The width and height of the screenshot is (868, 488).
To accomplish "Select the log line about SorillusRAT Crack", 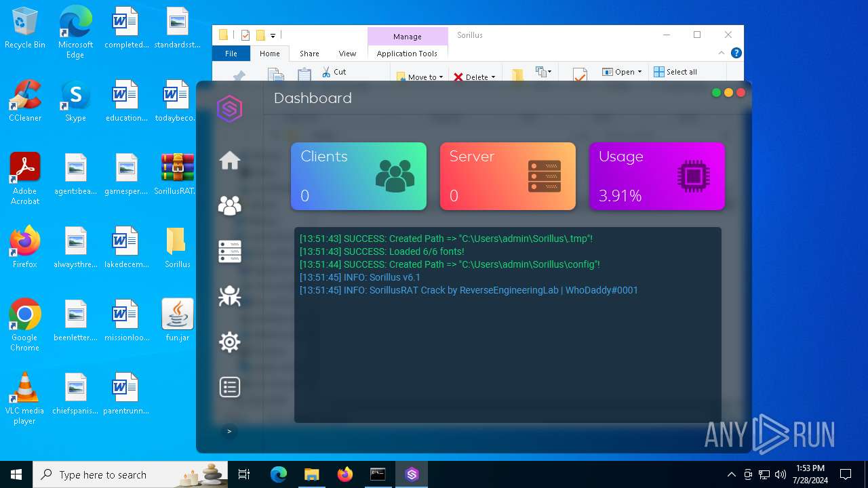I will tap(469, 290).
